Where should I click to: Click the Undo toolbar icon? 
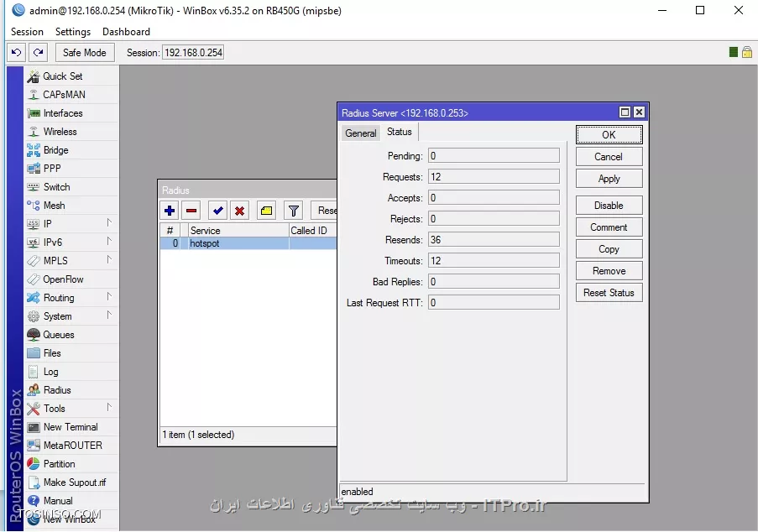click(17, 52)
